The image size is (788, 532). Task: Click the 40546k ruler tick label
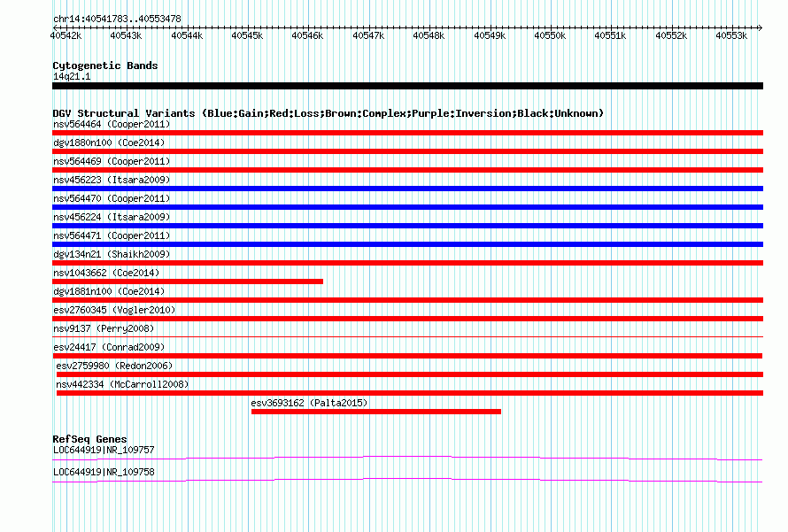click(x=307, y=35)
